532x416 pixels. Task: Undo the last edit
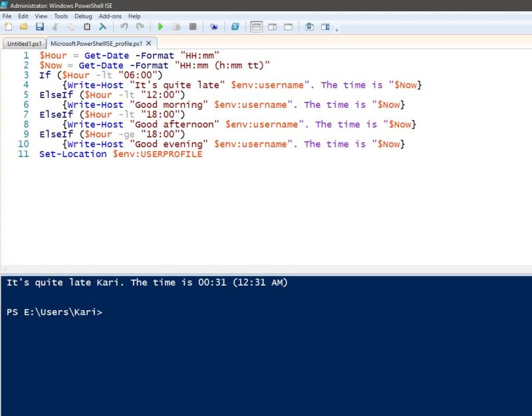click(x=124, y=27)
